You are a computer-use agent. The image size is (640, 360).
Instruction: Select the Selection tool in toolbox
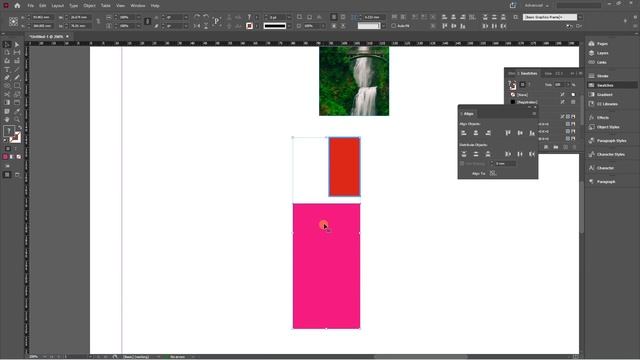pos(7,44)
